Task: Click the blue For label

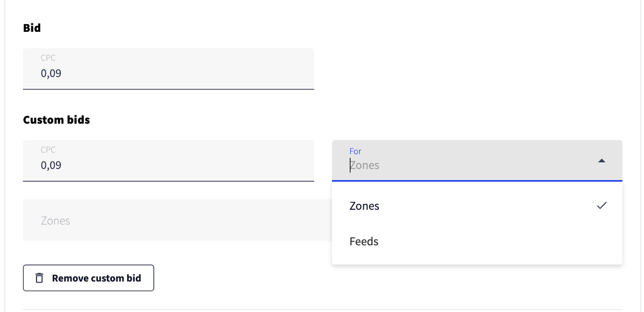Action: coord(355,151)
